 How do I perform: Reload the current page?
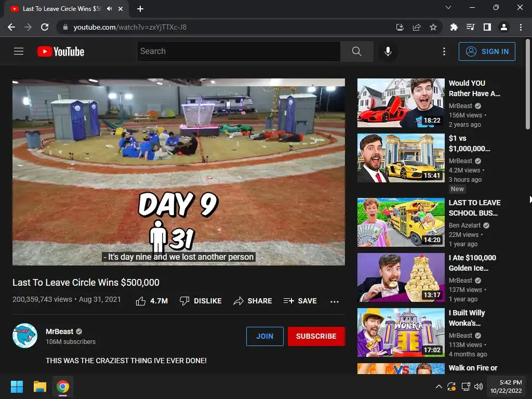tap(45, 27)
